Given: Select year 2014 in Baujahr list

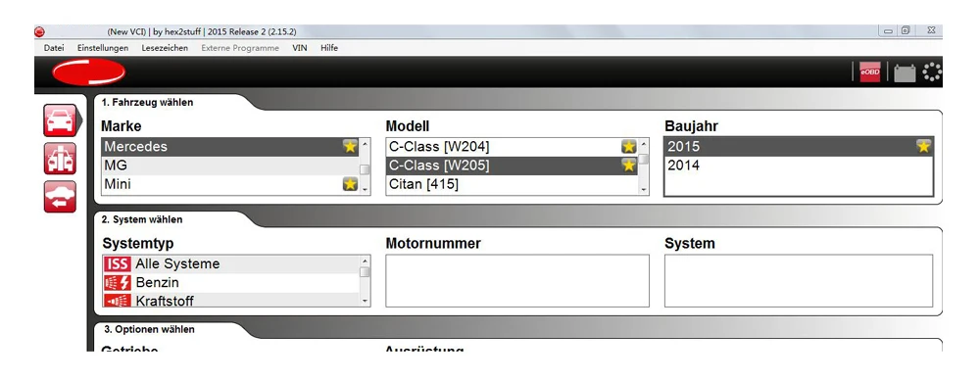Looking at the screenshot, I should 798,166.
